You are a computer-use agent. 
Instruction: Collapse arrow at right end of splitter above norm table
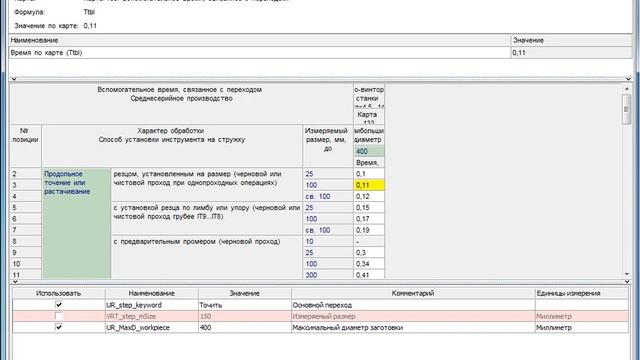click(x=628, y=79)
